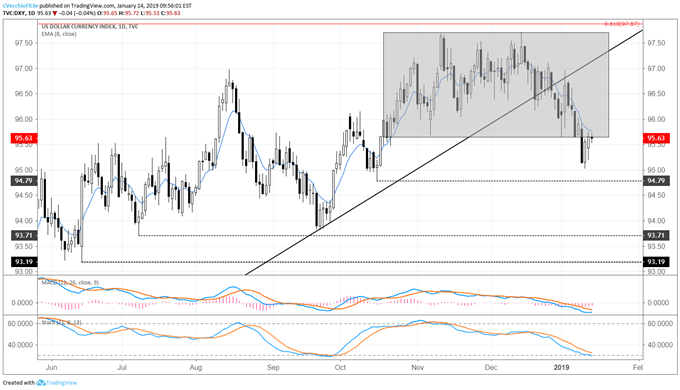Select the 94.79 level label on right axis
This screenshot has height=390, width=680.
pos(656,180)
